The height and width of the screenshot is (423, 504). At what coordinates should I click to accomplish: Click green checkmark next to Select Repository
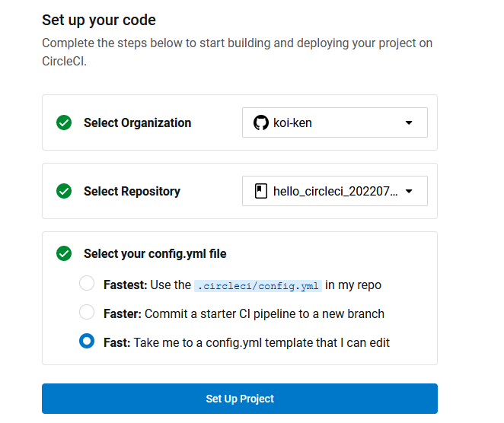coord(64,191)
